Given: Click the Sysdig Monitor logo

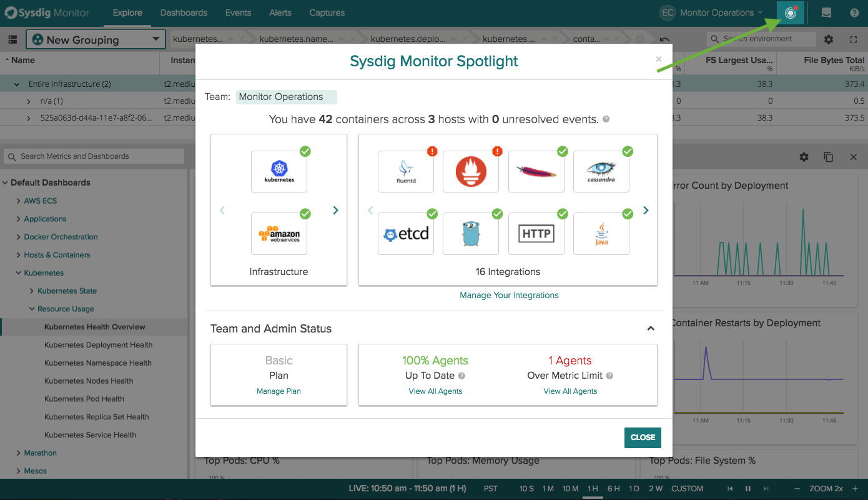Looking at the screenshot, I should [47, 12].
